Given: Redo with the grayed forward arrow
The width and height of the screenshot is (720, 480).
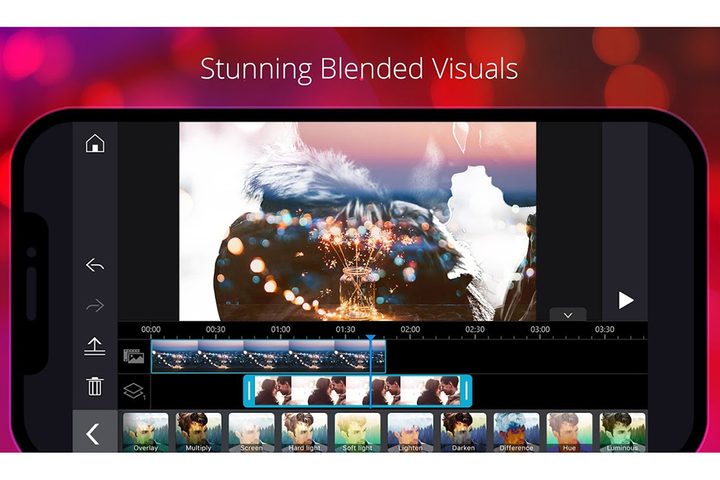Looking at the screenshot, I should tap(95, 305).
